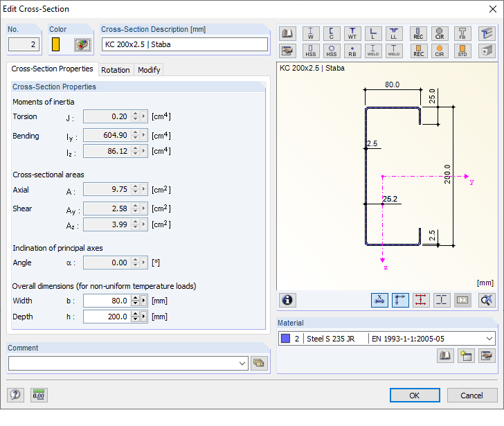Click the Width b value field
Screen dimensions: 504x426
(x=107, y=301)
